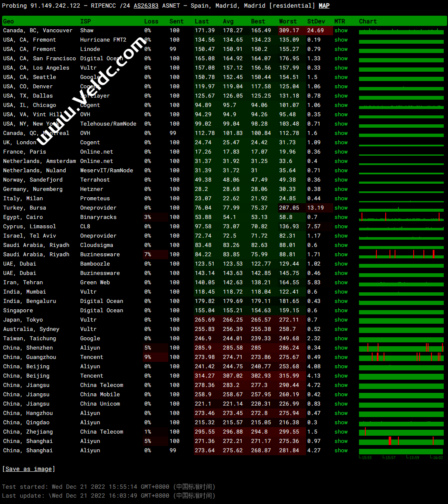The image size is (448, 504).
Task: Show MTR for China Qingdao Aliyun
Action: pyautogui.click(x=341, y=422)
